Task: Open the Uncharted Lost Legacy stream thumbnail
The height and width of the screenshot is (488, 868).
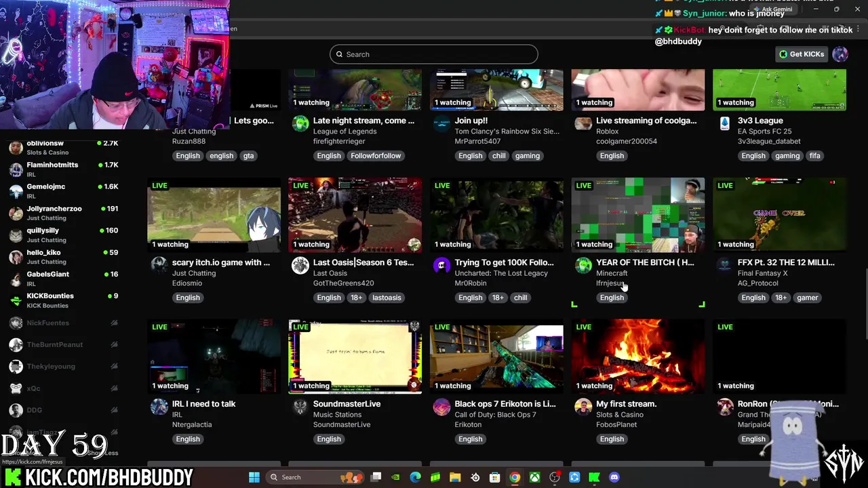Action: (496, 215)
